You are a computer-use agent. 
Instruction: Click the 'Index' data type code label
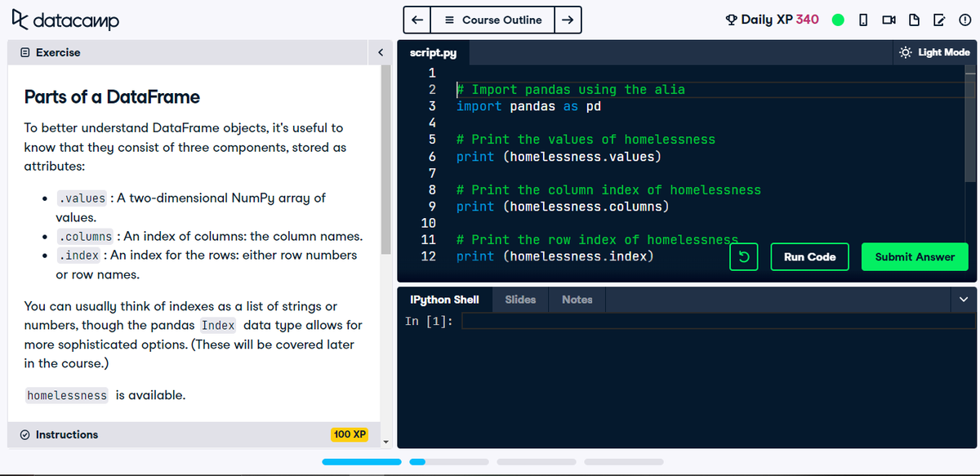218,326
